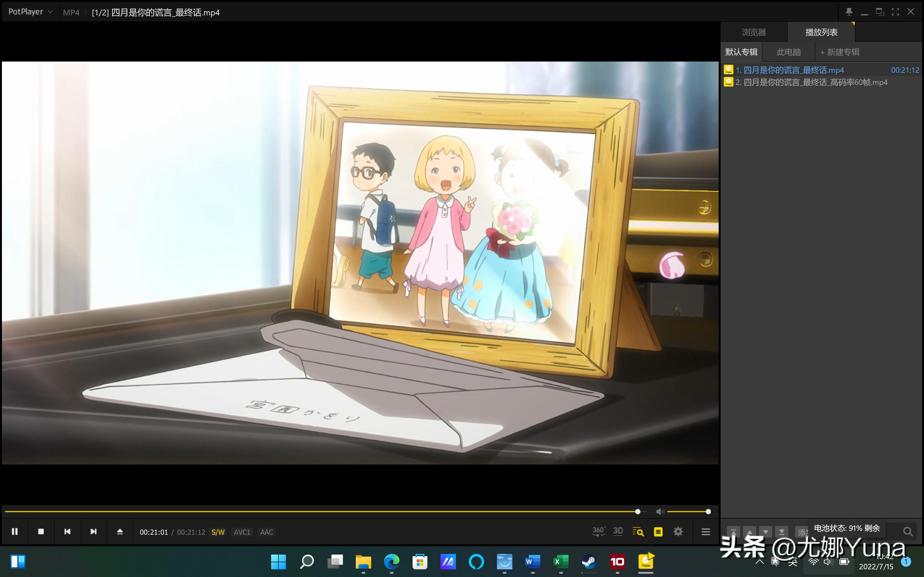Image resolution: width=924 pixels, height=577 pixels.
Task: Pause the video playback
Action: (14, 531)
